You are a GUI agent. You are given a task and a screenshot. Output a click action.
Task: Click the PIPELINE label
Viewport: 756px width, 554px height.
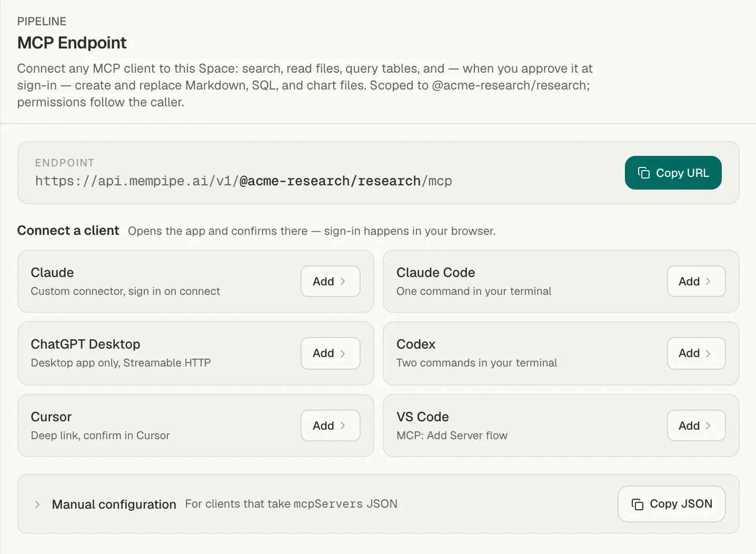point(42,22)
